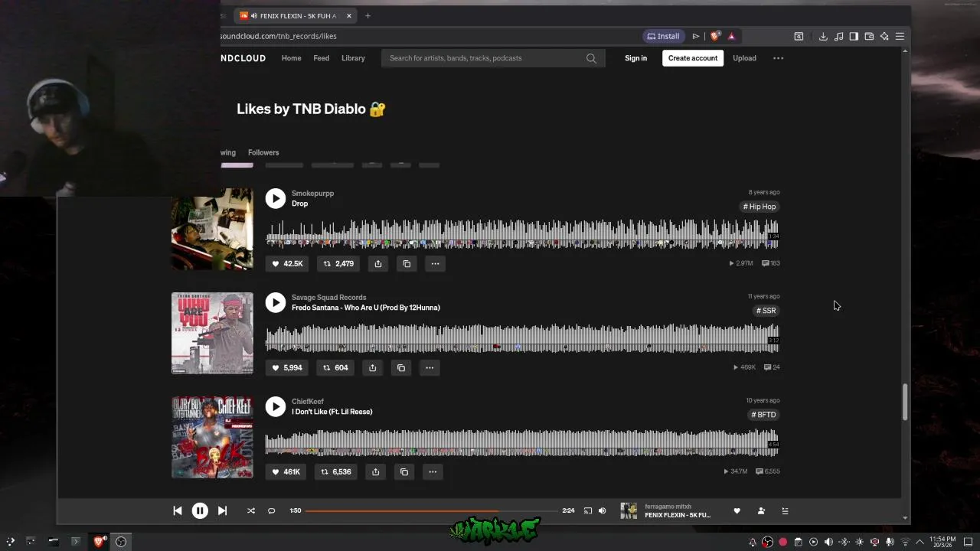Open more options for the Drop track
The width and height of the screenshot is (980, 551).
click(435, 263)
